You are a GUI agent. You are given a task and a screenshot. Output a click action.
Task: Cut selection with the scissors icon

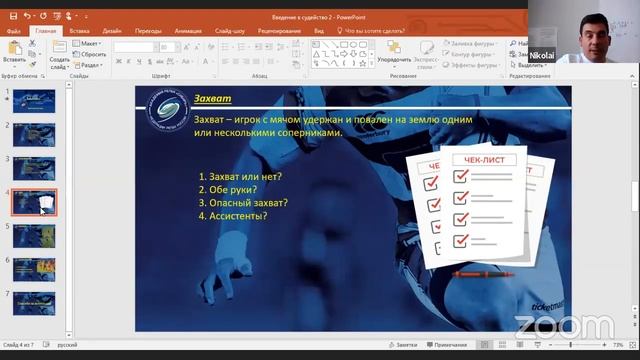point(32,43)
